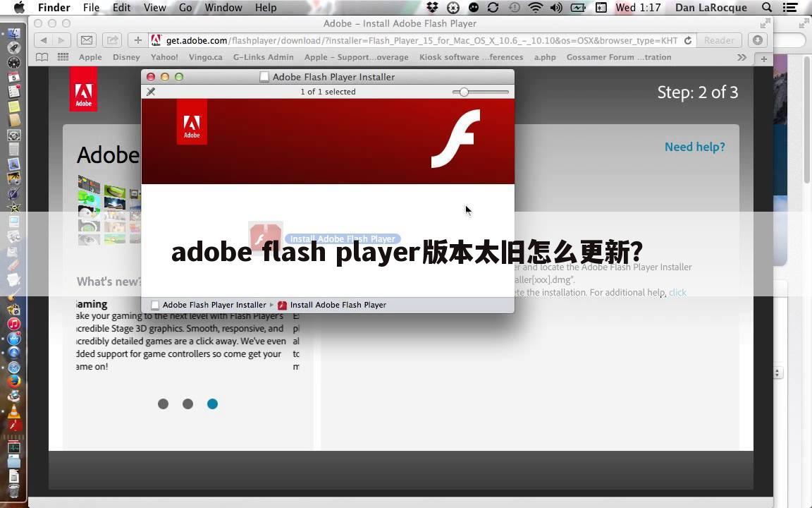Click the Safari back arrow button
This screenshot has height=508, width=812.
[44, 40]
